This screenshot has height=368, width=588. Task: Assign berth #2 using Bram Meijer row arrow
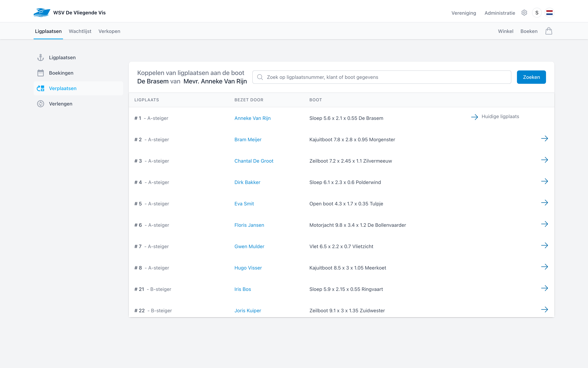pyautogui.click(x=544, y=138)
